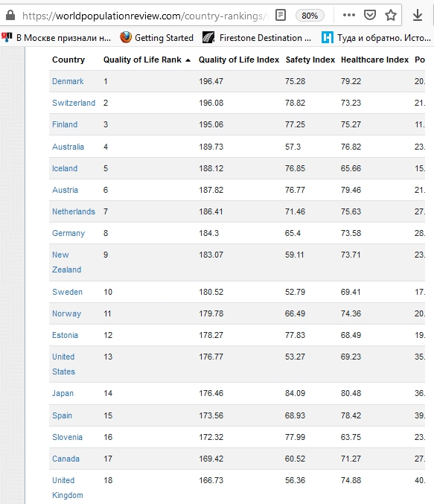Image resolution: width=434 pixels, height=504 pixels.
Task: Sort table by Quality of Life Index
Action: 239,60
